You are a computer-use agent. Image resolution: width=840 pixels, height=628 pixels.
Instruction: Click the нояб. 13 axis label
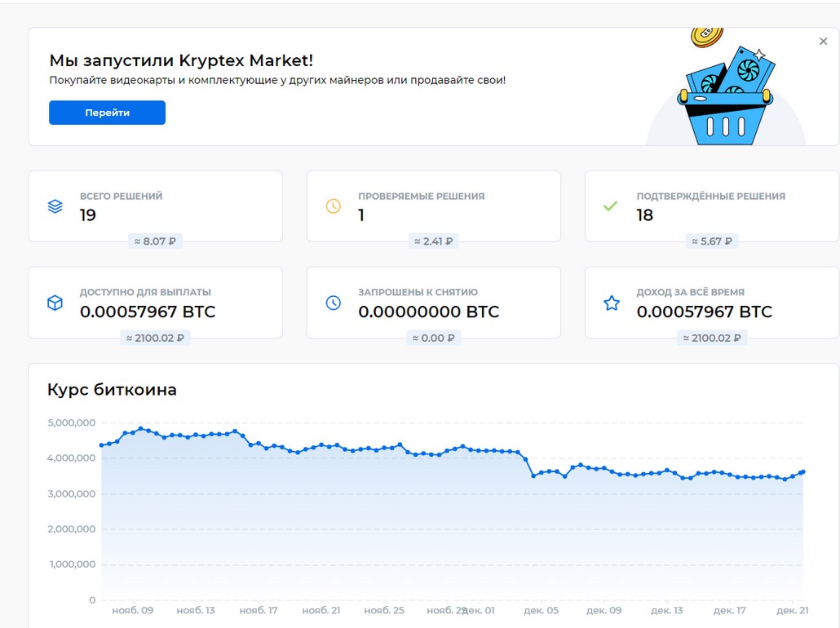196,610
